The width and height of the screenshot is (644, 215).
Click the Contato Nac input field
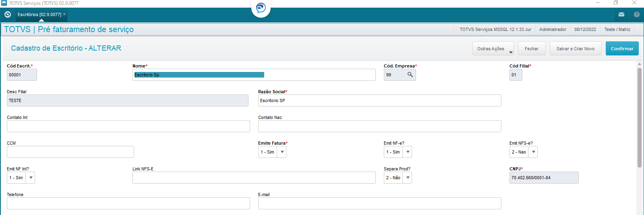380,126
